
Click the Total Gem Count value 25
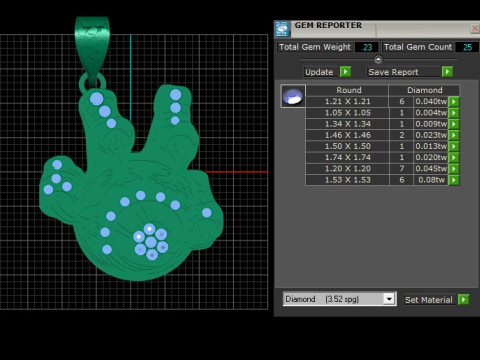pyautogui.click(x=467, y=47)
